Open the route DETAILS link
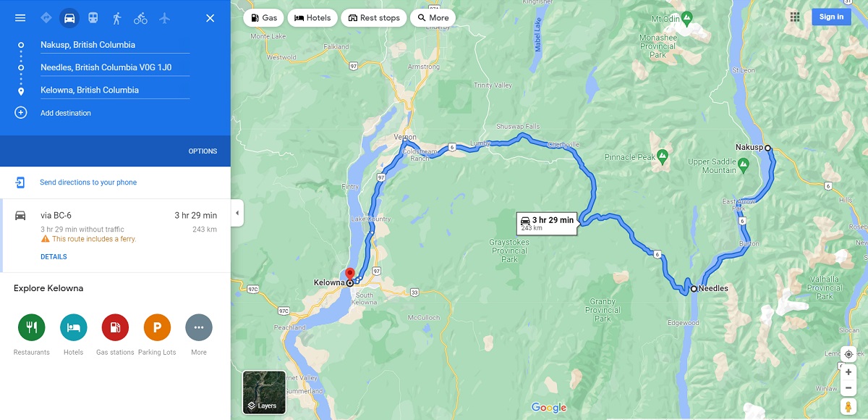 pyautogui.click(x=54, y=257)
